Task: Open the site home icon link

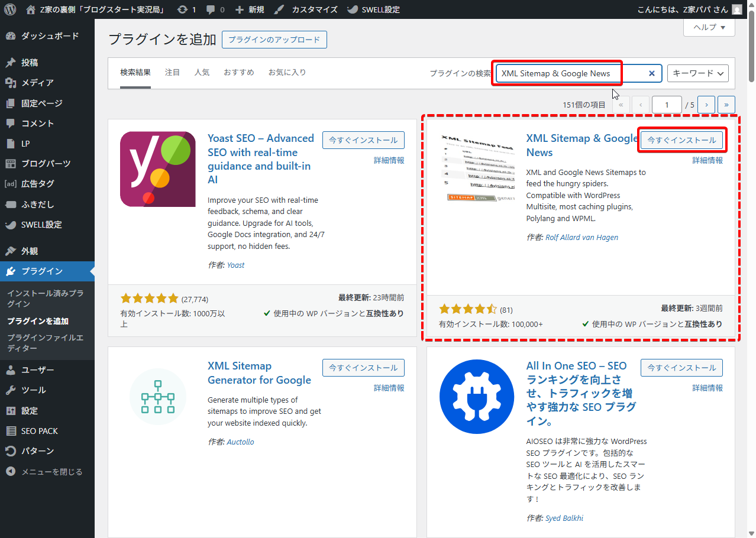Action: [31, 9]
